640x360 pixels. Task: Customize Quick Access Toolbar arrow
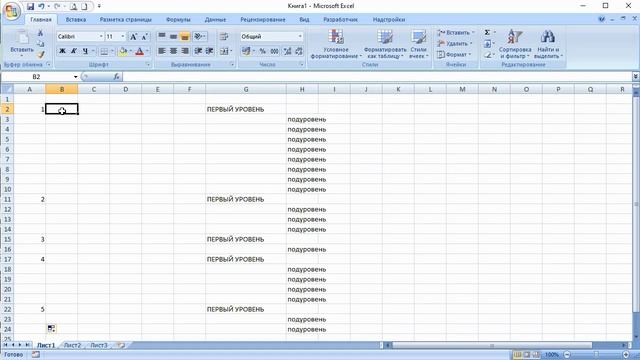click(99, 6)
